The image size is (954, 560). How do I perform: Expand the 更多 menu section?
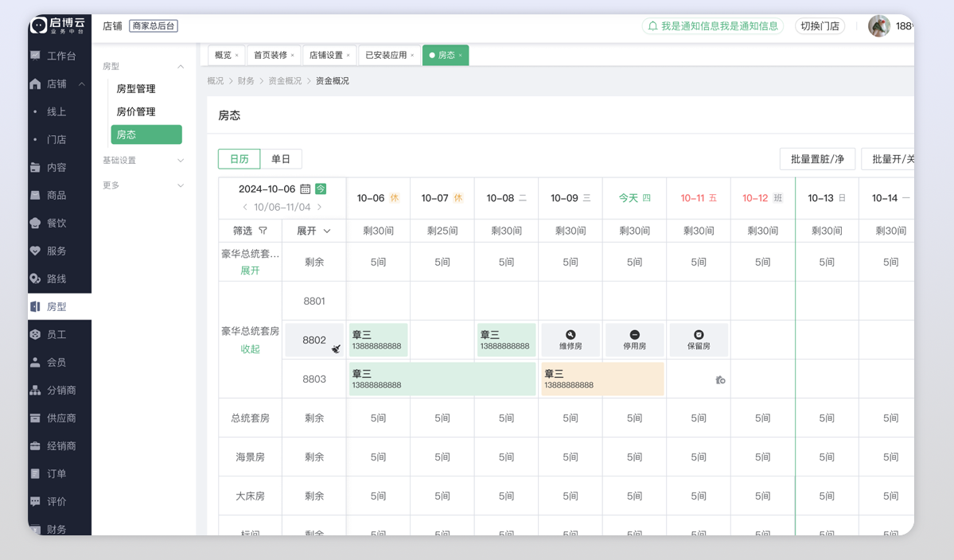[143, 185]
